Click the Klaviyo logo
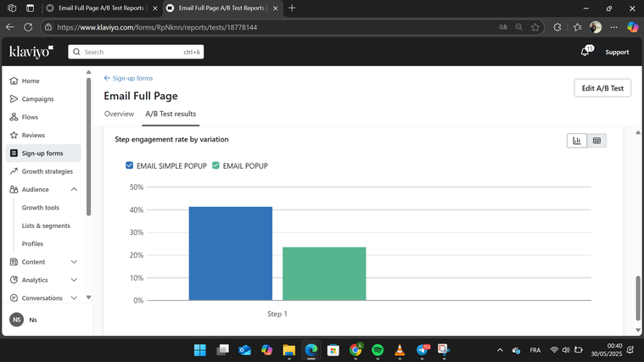The height and width of the screenshot is (362, 644). (31, 52)
